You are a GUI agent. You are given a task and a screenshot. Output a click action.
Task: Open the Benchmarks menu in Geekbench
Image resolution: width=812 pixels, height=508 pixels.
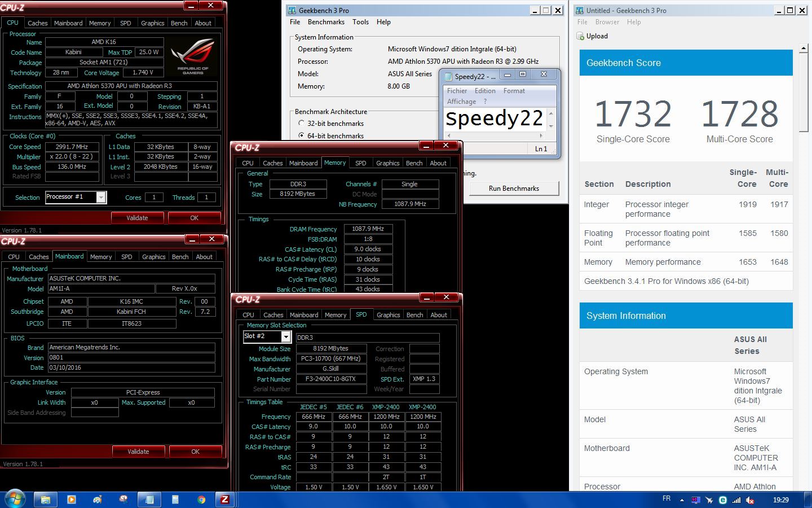tap(326, 22)
